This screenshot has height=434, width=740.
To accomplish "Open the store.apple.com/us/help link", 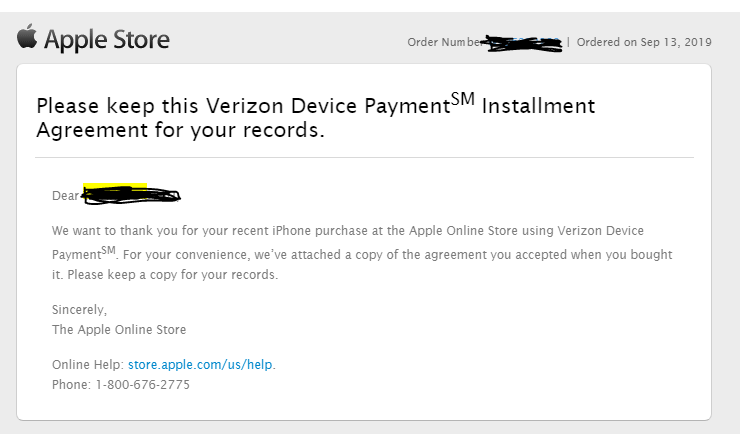I will click(200, 365).
